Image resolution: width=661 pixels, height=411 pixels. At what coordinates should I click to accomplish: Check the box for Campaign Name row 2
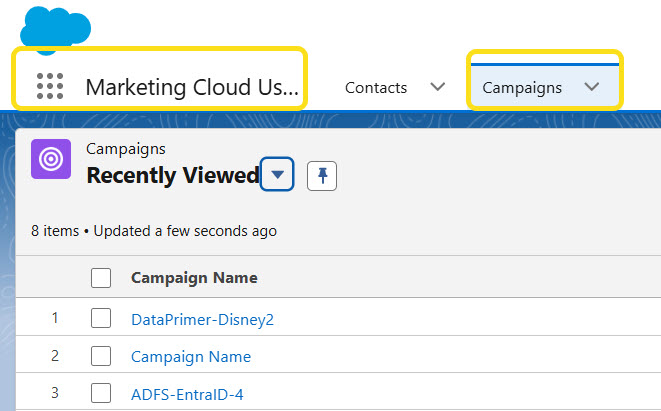[x=101, y=356]
